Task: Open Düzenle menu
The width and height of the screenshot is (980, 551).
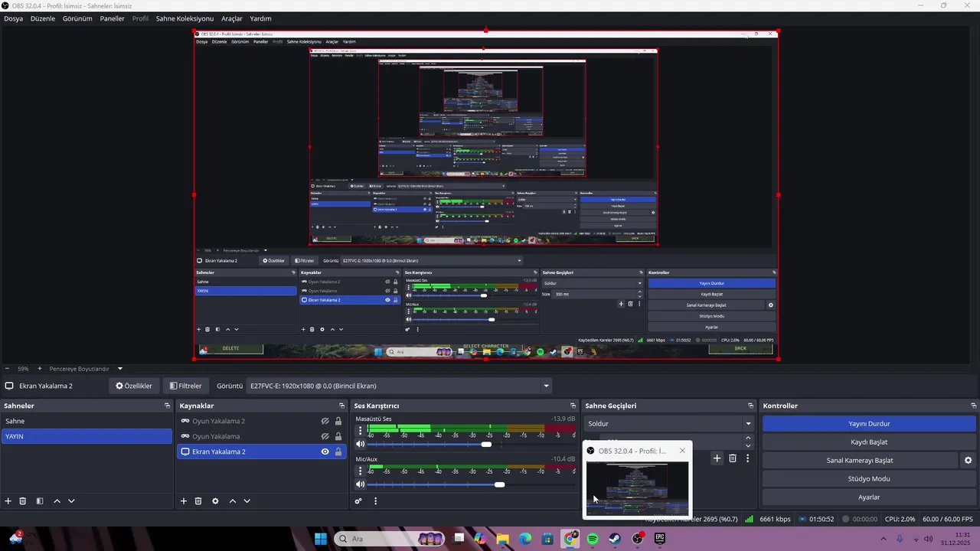Action: tap(43, 18)
